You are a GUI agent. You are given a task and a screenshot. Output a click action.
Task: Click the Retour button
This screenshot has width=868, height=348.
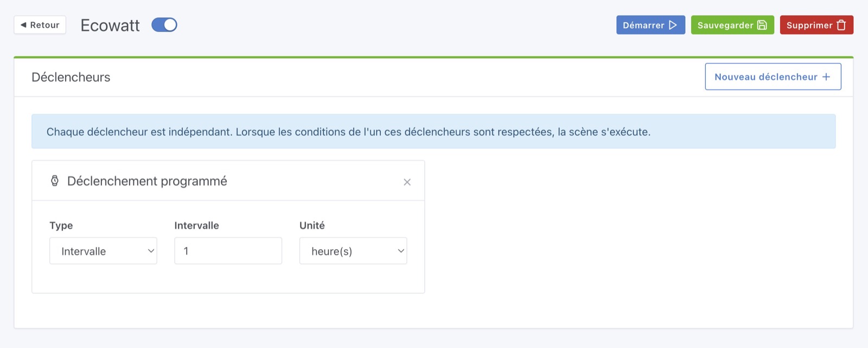(x=40, y=24)
